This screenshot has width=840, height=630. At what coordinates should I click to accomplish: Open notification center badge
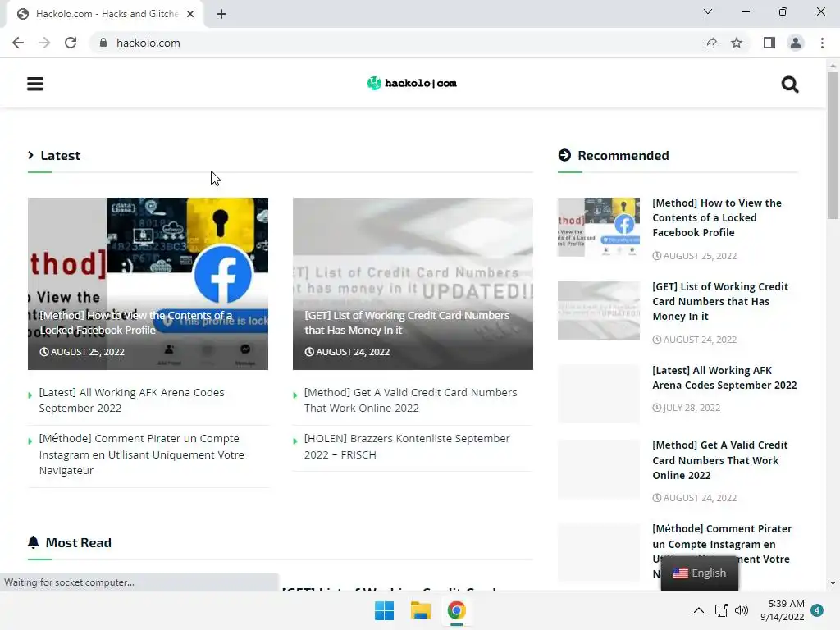pyautogui.click(x=817, y=610)
